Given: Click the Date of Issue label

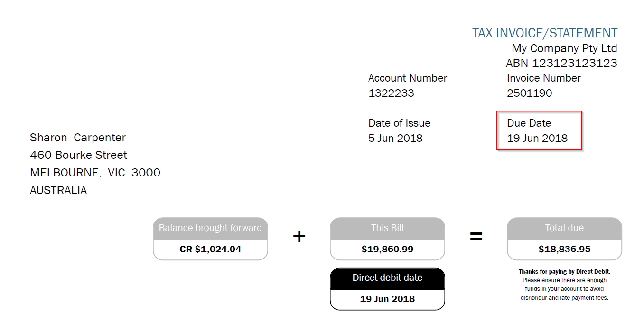Looking at the screenshot, I should 399,123.
